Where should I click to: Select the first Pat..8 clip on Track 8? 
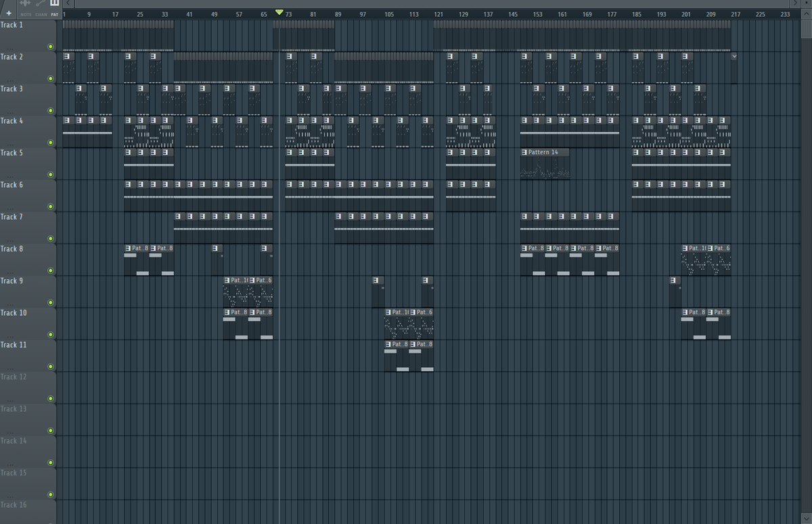click(x=137, y=260)
